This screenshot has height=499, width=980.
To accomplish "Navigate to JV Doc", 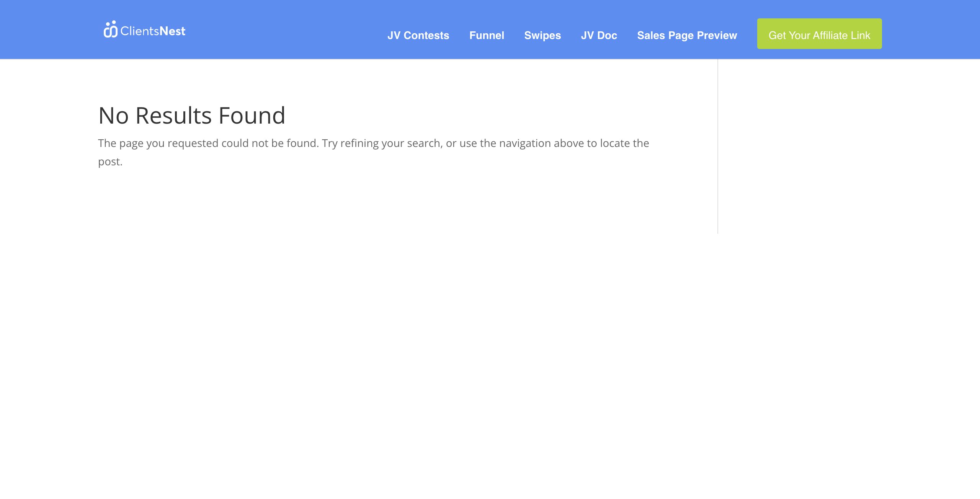I will (x=599, y=35).
